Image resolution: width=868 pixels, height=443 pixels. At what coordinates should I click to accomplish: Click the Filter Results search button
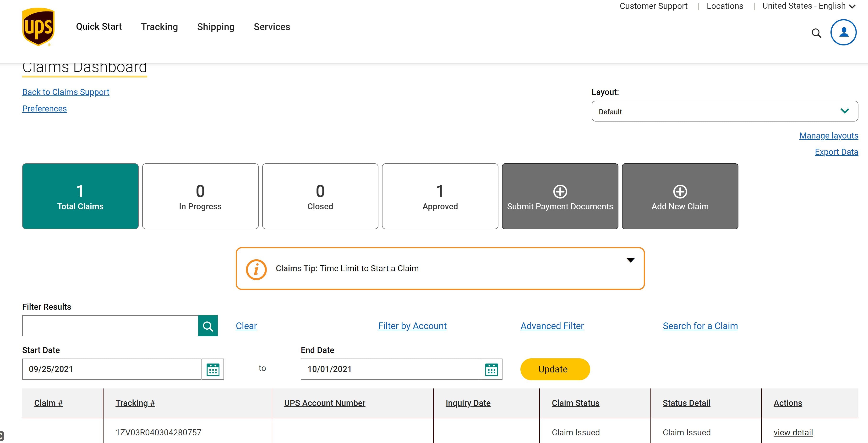[x=207, y=326]
